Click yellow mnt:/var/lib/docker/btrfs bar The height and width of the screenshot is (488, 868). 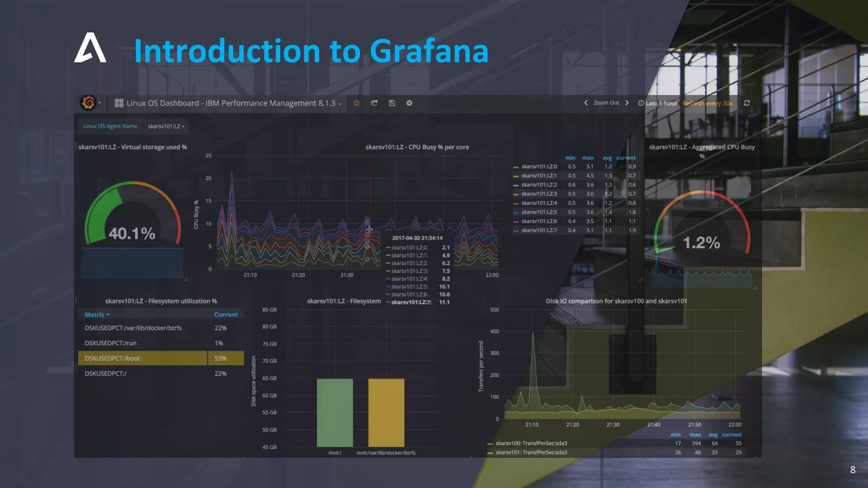coord(386,413)
